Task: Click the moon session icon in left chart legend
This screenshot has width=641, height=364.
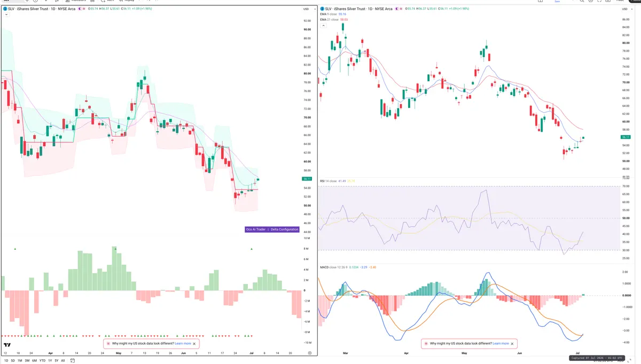Action: (x=79, y=9)
